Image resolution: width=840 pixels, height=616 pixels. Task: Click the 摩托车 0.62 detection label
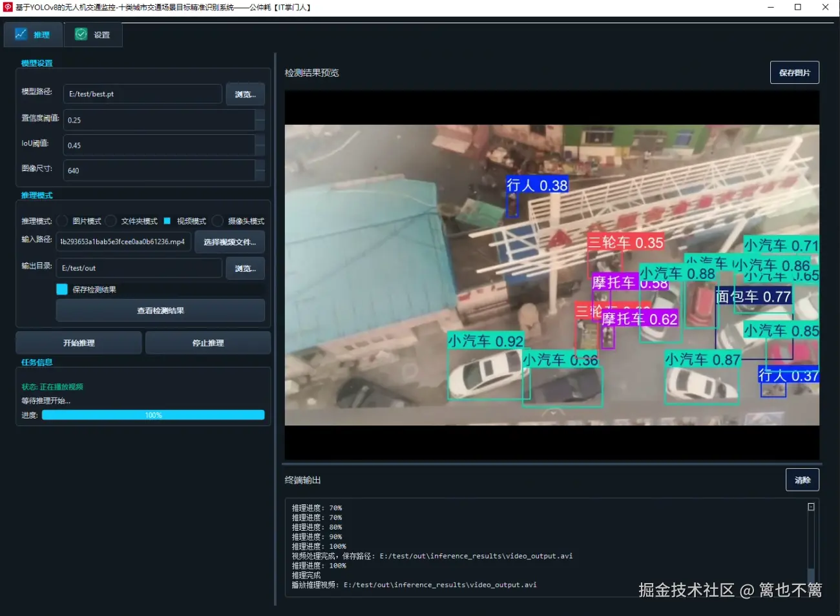pos(640,319)
